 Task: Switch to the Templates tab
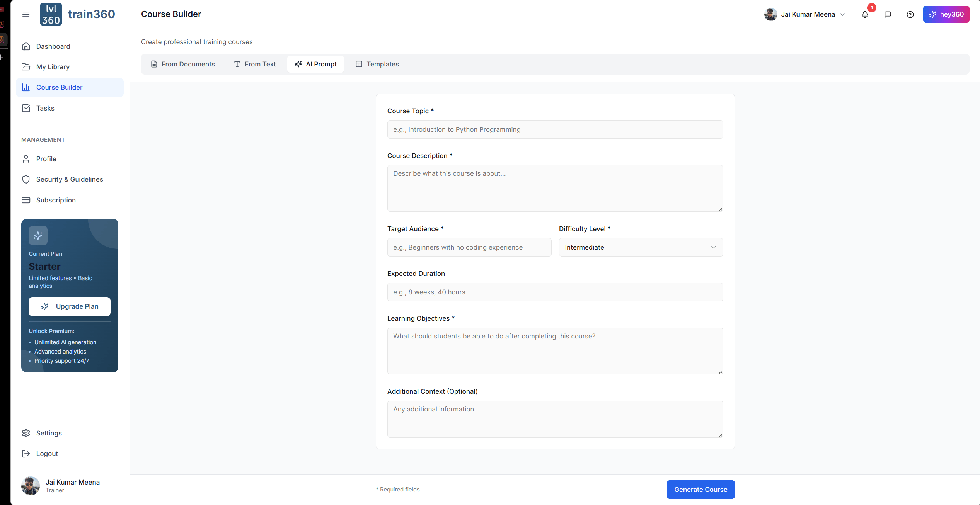(377, 64)
